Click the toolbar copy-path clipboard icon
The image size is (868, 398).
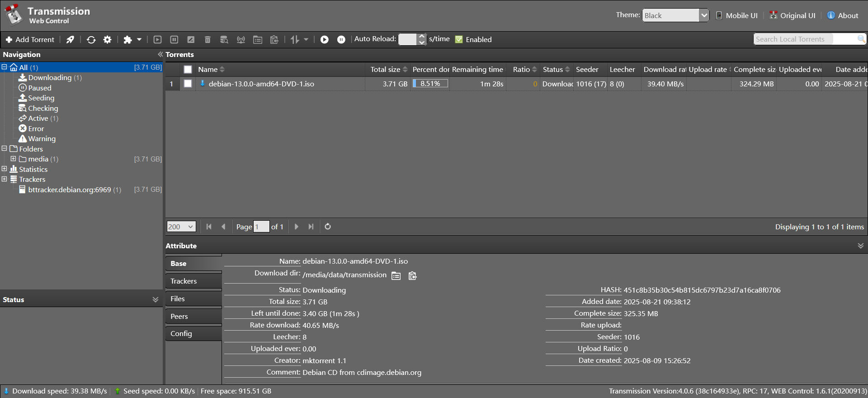274,40
